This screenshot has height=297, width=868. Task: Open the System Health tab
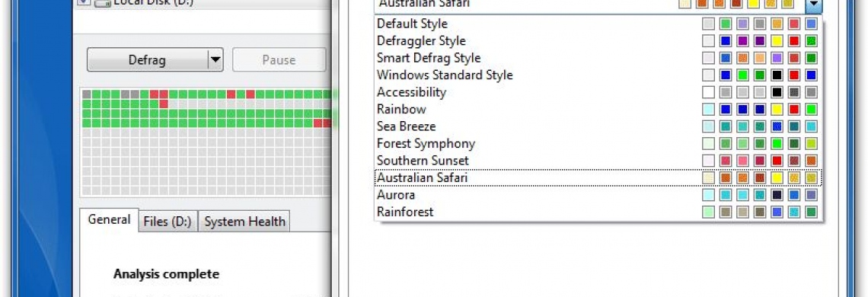244,222
